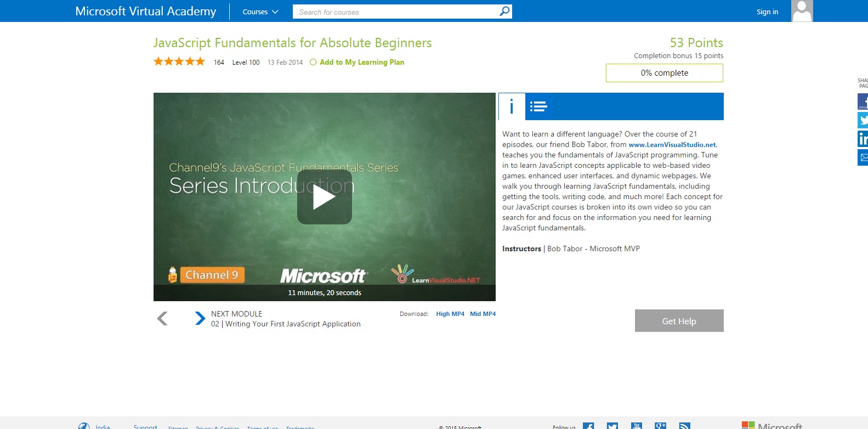
Task: Open footer YouTube follow icon
Action: 637,426
